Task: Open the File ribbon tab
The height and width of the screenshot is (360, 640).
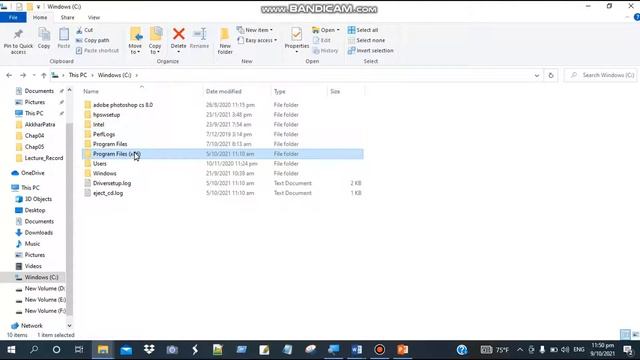Action: (13, 18)
